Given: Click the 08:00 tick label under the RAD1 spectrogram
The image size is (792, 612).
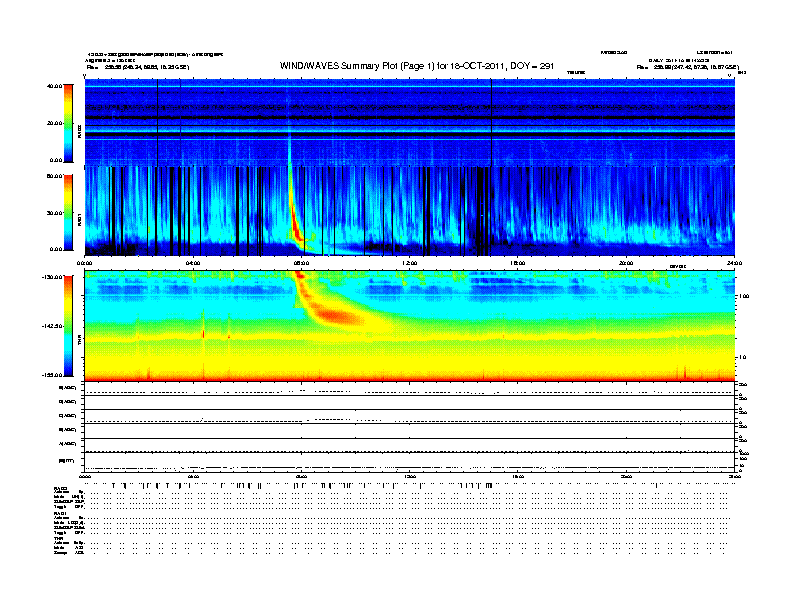Looking at the screenshot, I should [x=301, y=263].
